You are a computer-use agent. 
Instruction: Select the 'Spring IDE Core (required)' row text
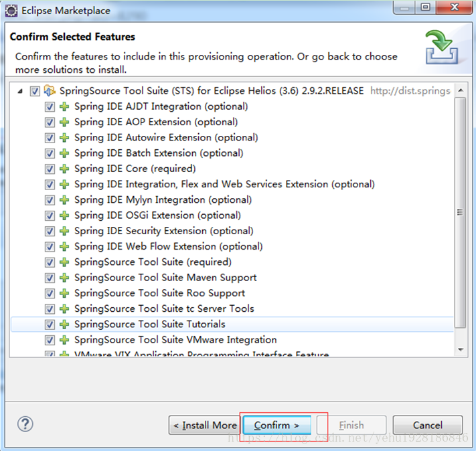tap(135, 169)
